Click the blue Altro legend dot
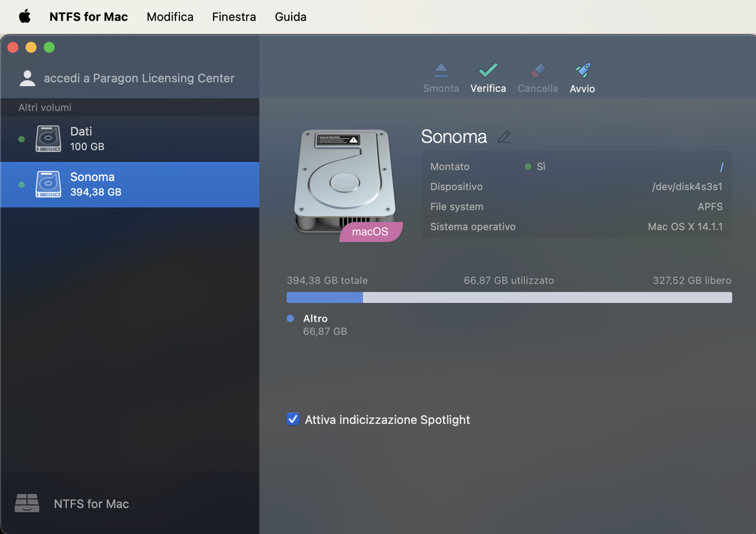The height and width of the screenshot is (534, 756). click(x=290, y=318)
